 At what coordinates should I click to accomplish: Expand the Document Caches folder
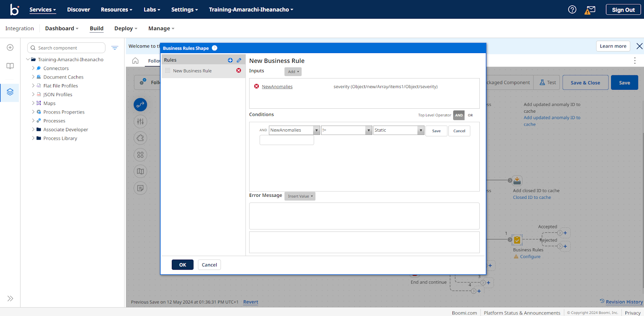click(x=33, y=77)
